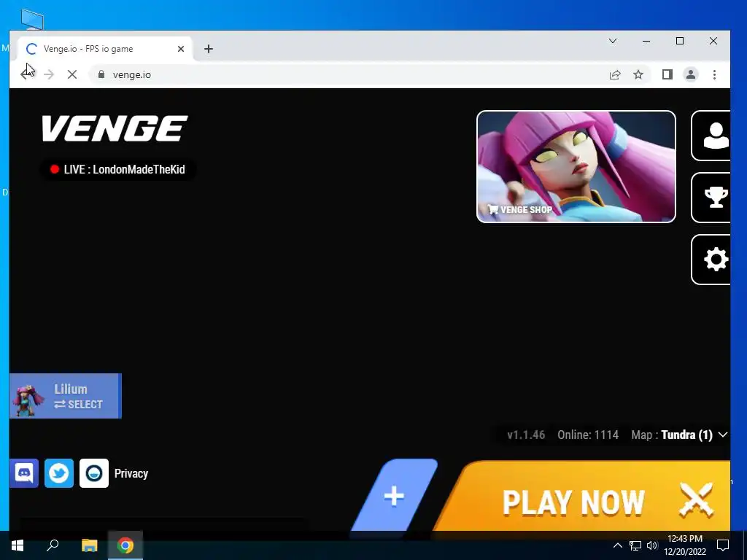Open the gear settings icon in Venge
747x560 pixels.
(x=711, y=260)
